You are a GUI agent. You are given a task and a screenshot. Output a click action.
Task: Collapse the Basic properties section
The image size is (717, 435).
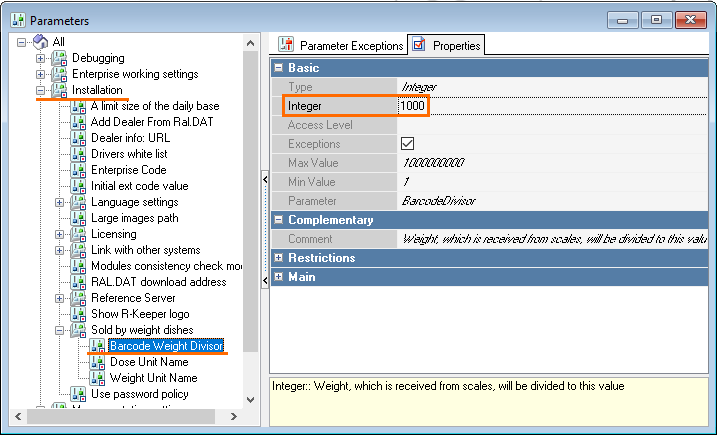(278, 68)
